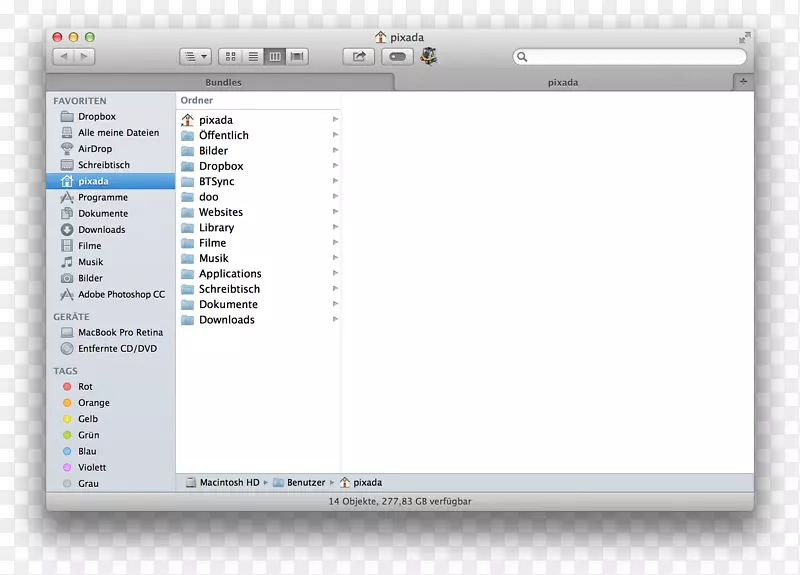Select the Websites folder

[x=259, y=212]
